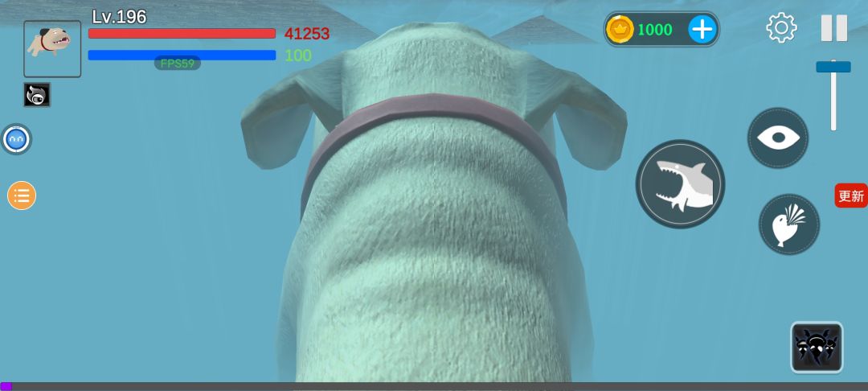
Task: Open the orange list menu
Action: pos(22,195)
